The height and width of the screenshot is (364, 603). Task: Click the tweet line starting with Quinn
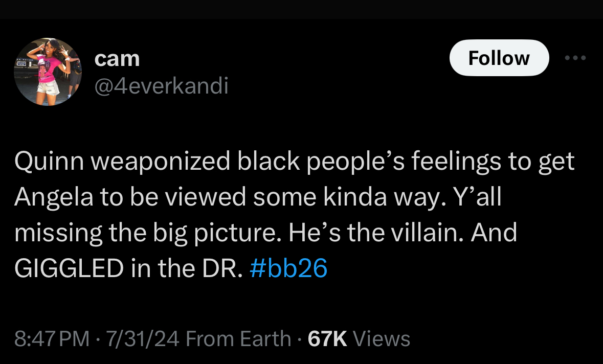(295, 161)
